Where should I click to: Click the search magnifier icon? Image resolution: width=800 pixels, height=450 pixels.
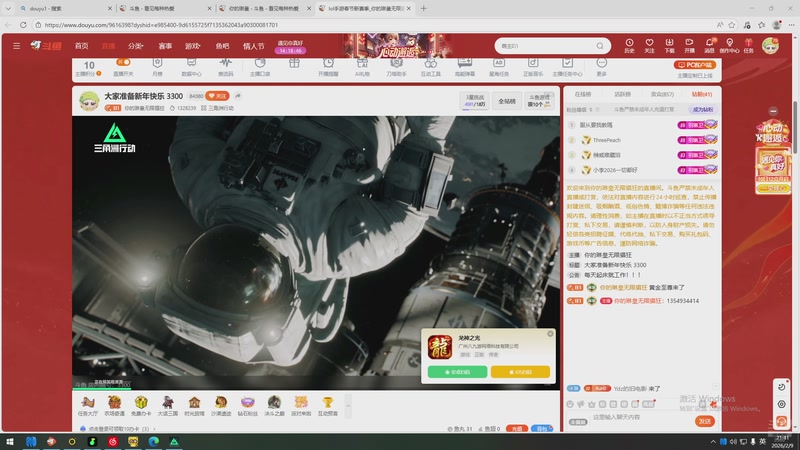[600, 46]
